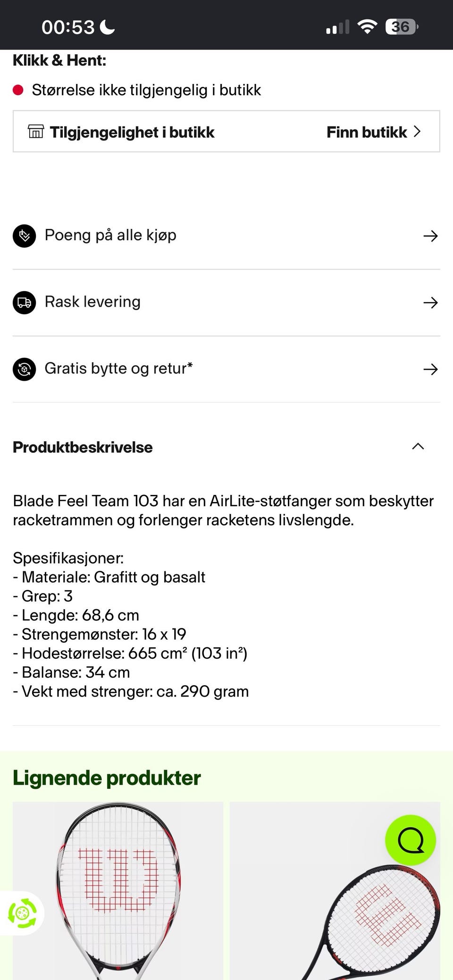This screenshot has width=453, height=980.
Task: Open the black Wilson racket product thumbnail
Action: click(x=335, y=891)
